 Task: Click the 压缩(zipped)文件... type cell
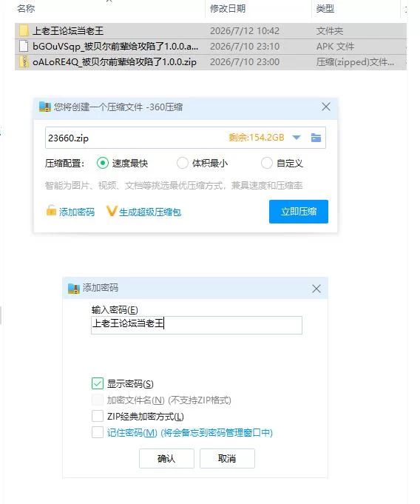pyautogui.click(x=355, y=61)
